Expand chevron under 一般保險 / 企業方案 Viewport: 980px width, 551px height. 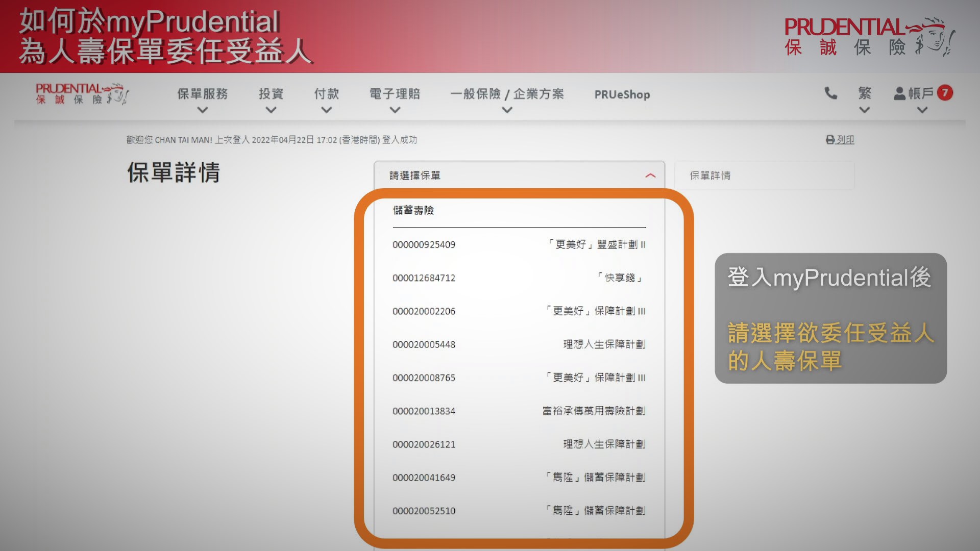click(507, 110)
